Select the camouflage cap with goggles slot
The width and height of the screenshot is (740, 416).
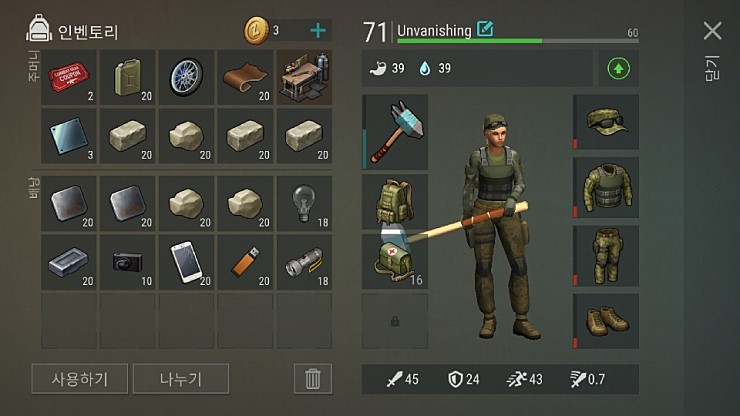606,122
